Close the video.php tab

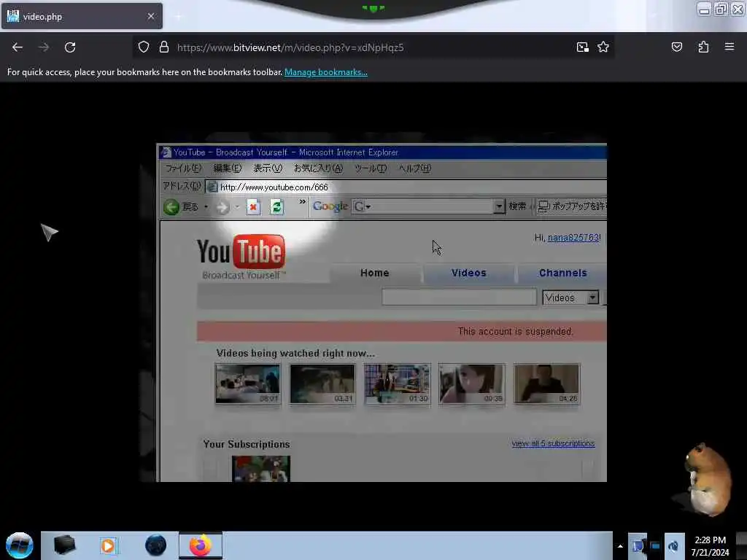pos(151,16)
